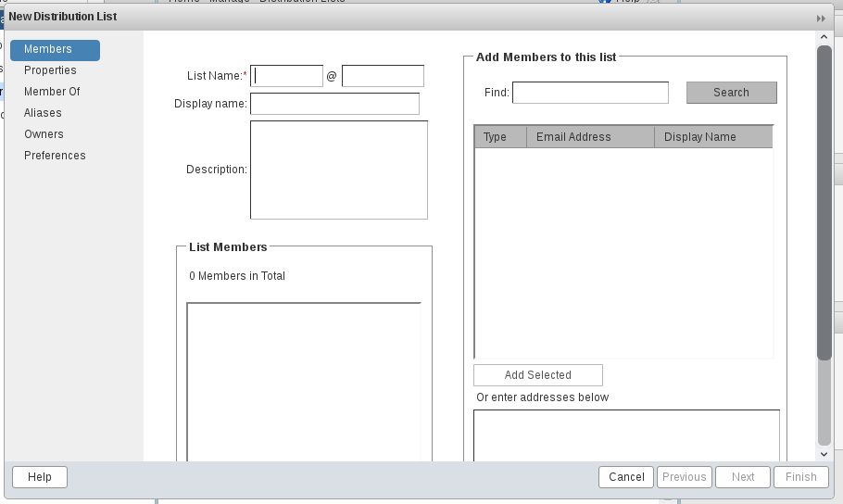This screenshot has width=843, height=504.
Task: Click the domain field after @
Action: point(383,76)
